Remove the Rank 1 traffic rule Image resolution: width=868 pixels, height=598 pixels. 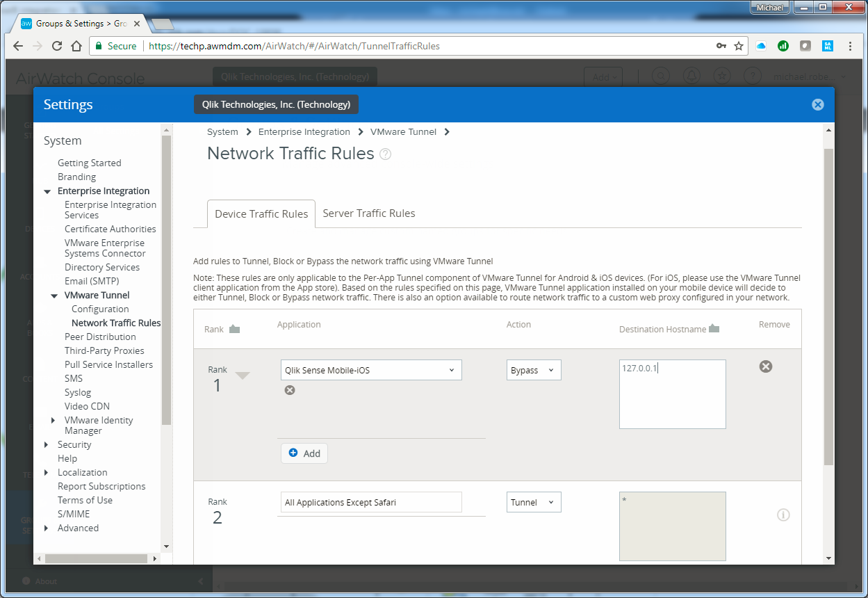pyautogui.click(x=765, y=366)
